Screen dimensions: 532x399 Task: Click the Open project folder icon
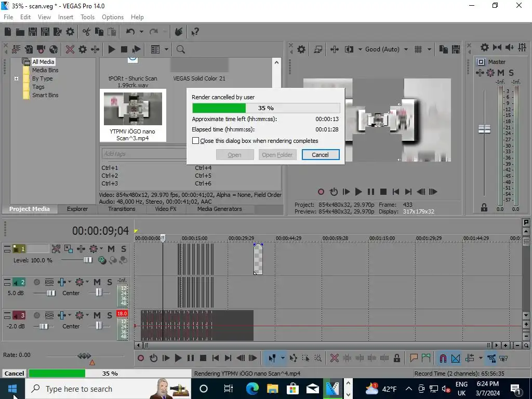click(20, 32)
